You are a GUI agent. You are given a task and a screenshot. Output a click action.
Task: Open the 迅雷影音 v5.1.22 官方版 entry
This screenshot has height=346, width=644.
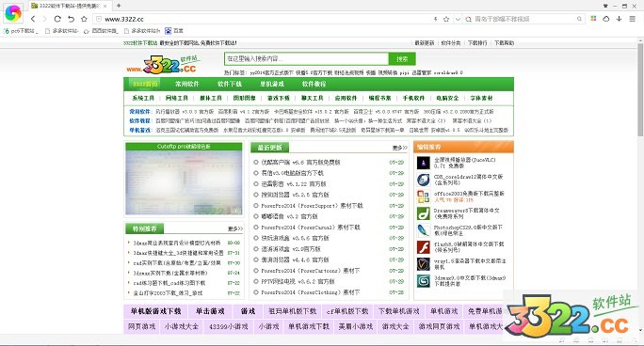[x=294, y=184]
